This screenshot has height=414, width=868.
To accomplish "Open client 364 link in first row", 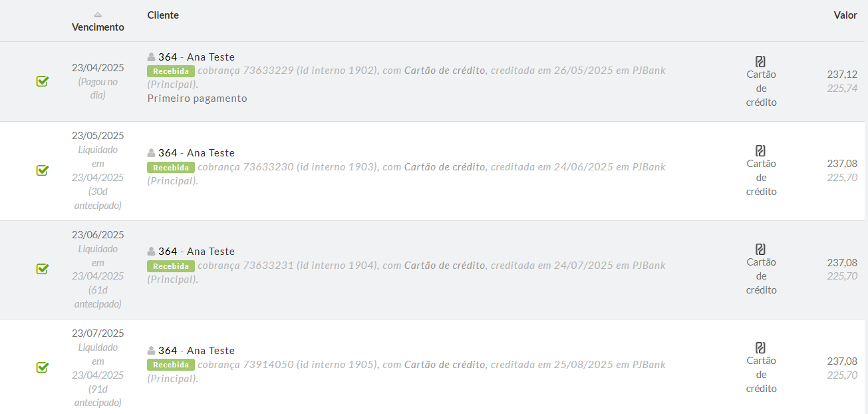I will [x=168, y=57].
